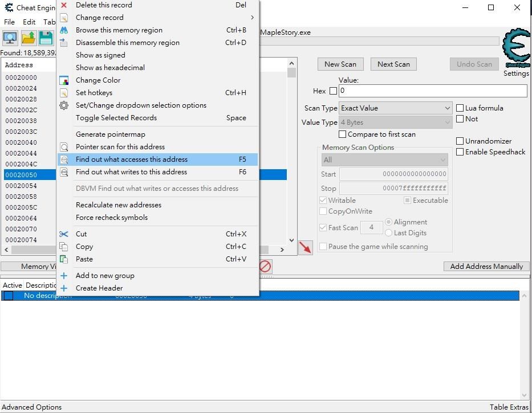The image size is (532, 413).
Task: Click the open process computer icon
Action: [10, 38]
